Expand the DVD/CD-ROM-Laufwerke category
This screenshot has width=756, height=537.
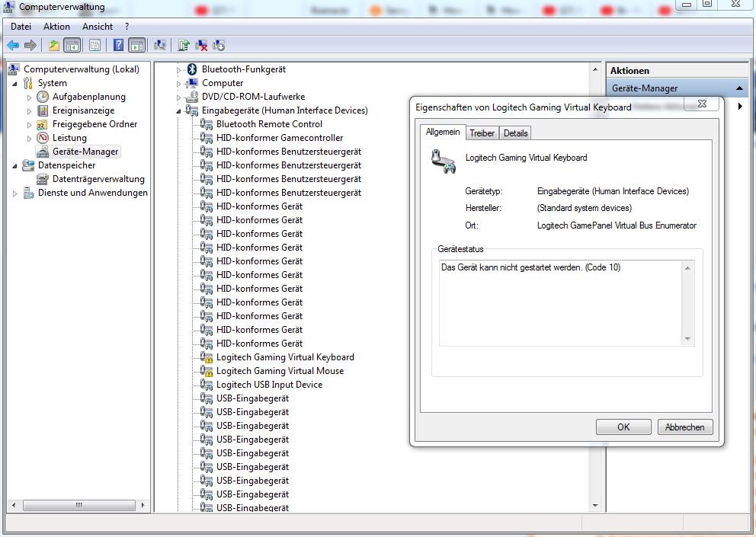click(179, 97)
